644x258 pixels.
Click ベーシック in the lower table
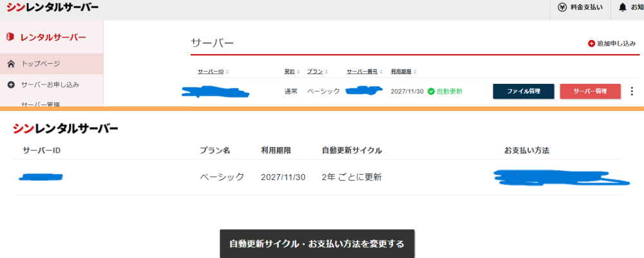click(x=222, y=177)
